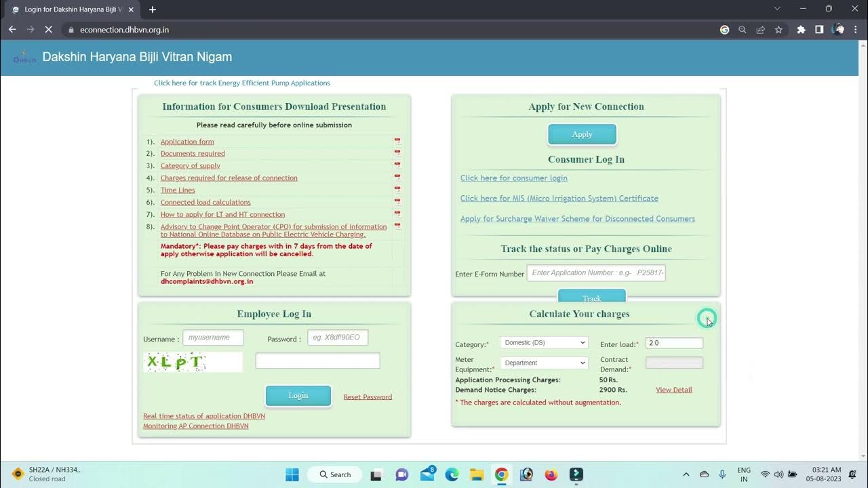
Task: Focus the Username input field
Action: (x=213, y=338)
